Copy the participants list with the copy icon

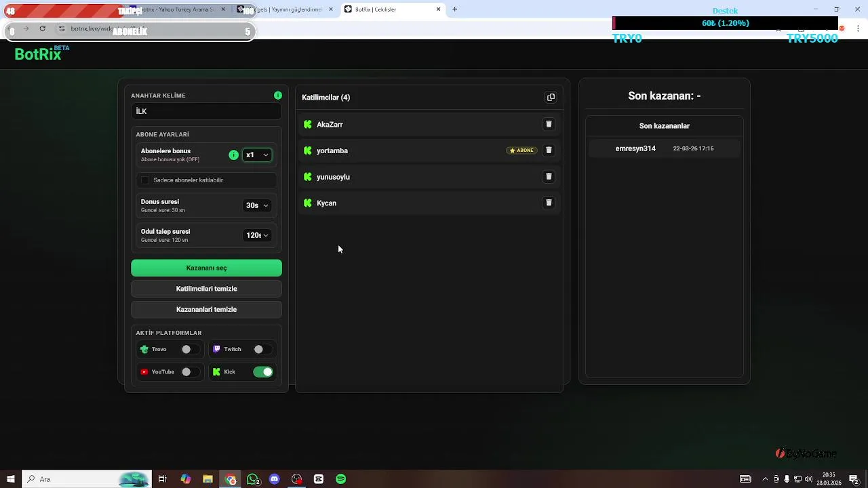coord(551,98)
